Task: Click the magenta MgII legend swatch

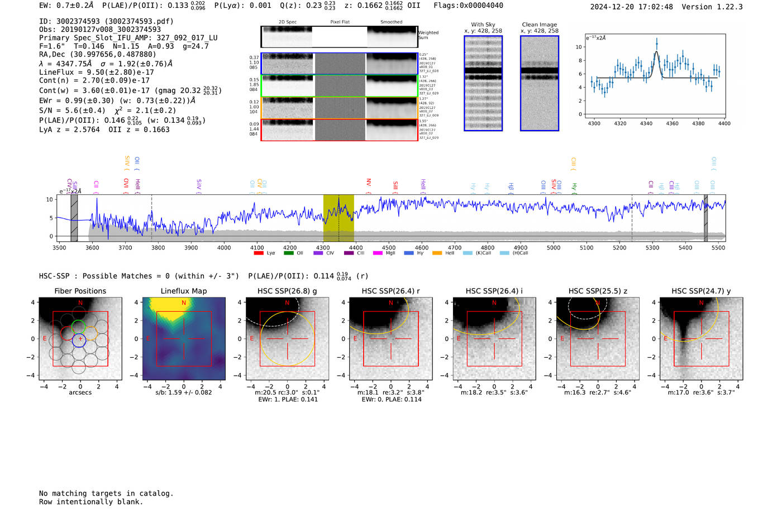Action: [x=378, y=253]
